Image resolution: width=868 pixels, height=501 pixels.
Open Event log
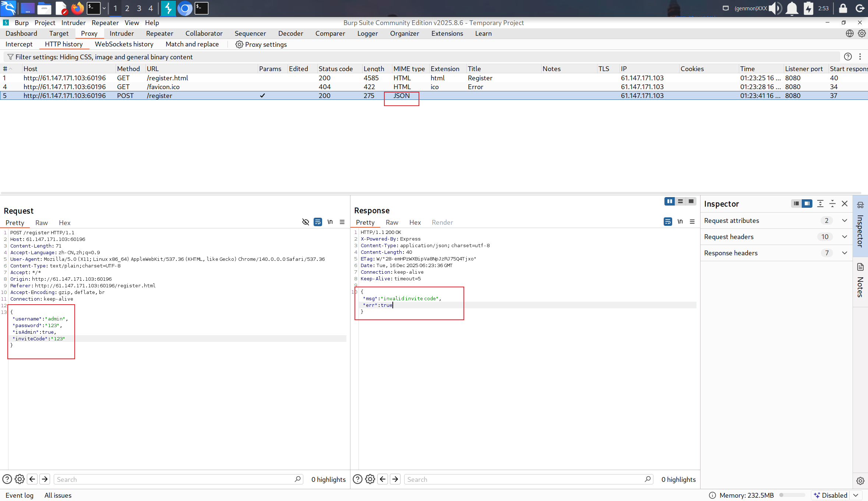tap(20, 495)
